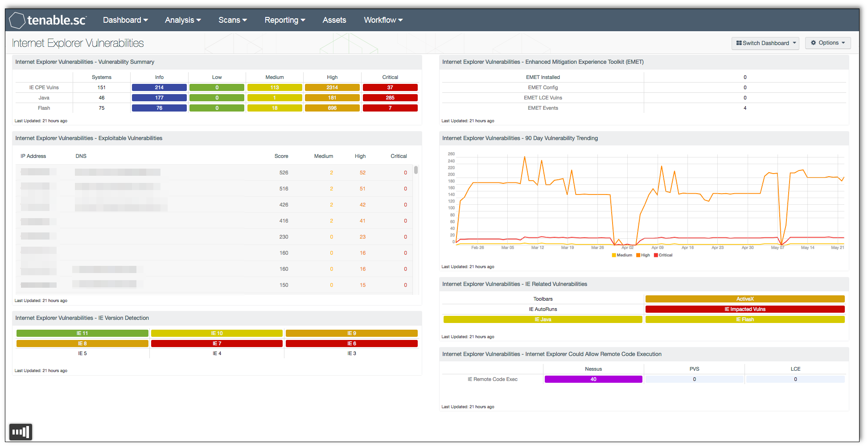The height and width of the screenshot is (447, 868).
Task: Click the 90 Day Vulnerability Trending title
Action: (x=520, y=138)
